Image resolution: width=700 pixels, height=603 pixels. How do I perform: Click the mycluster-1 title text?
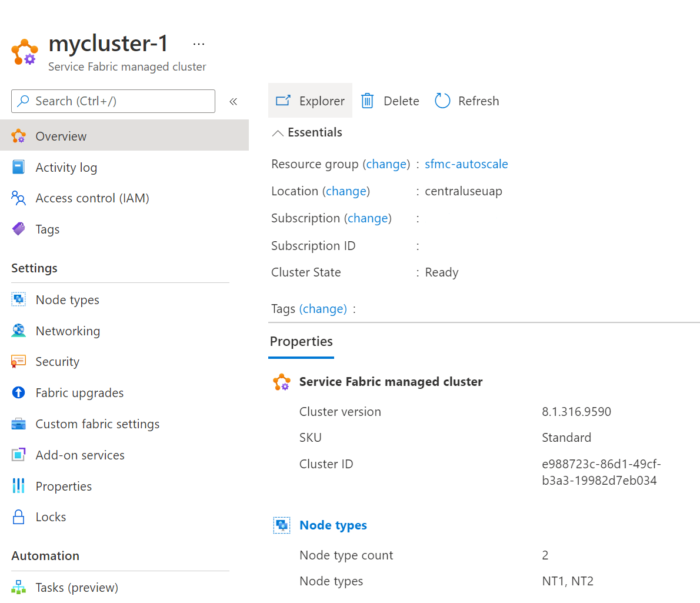[x=108, y=44]
